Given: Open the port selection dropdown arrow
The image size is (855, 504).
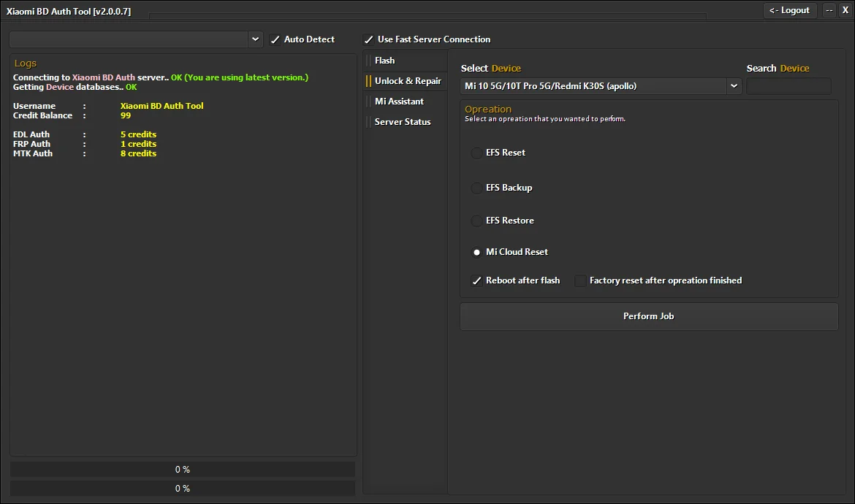Looking at the screenshot, I should coord(255,39).
